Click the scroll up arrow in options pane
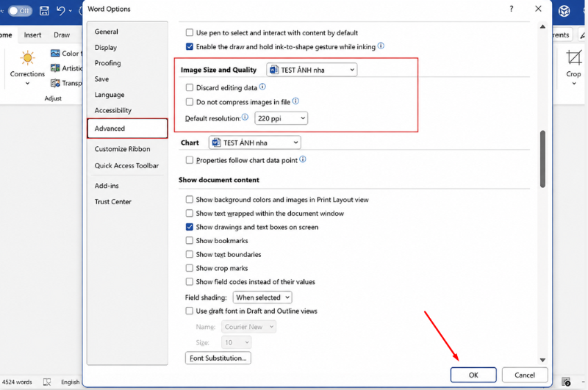Screen dimensions: 588x390 click(542, 26)
